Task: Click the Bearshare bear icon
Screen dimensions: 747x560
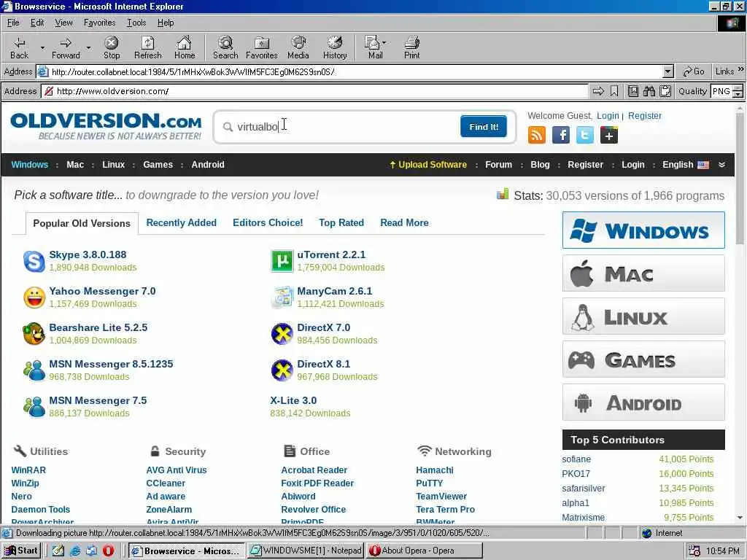Action: pyautogui.click(x=34, y=334)
